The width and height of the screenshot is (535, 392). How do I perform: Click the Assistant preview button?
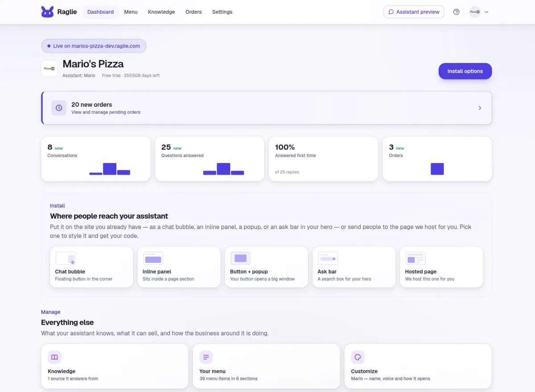click(414, 12)
